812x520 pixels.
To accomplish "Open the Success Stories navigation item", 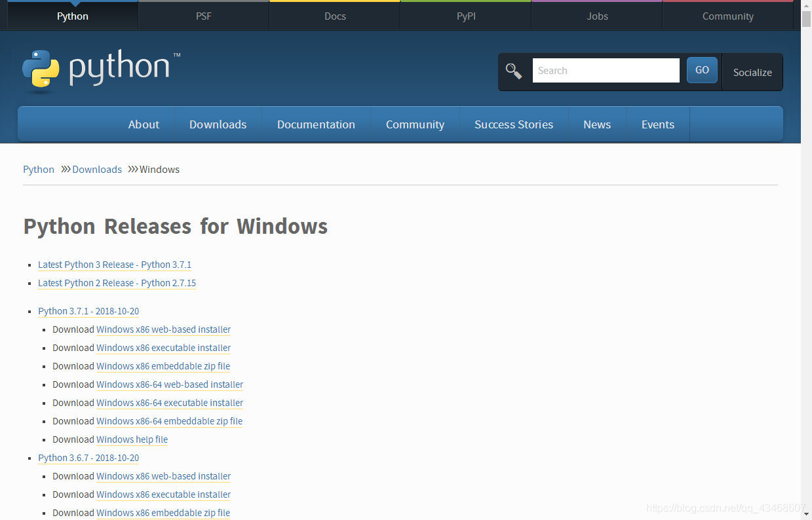I will click(514, 124).
